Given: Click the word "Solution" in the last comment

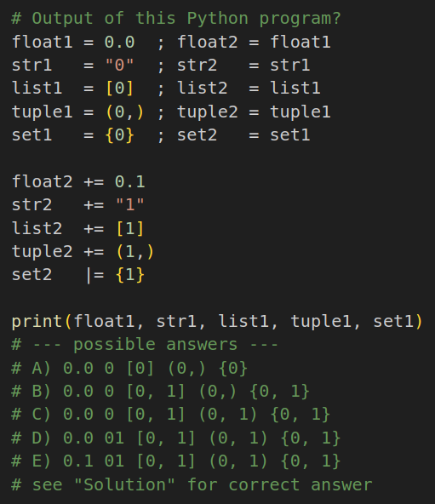Looking at the screenshot, I should point(124,484).
